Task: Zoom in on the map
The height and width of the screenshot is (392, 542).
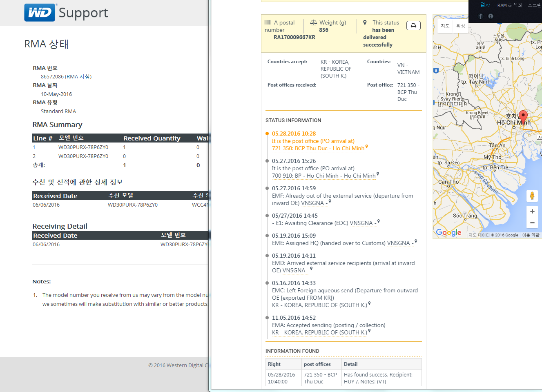Action: coord(532,212)
